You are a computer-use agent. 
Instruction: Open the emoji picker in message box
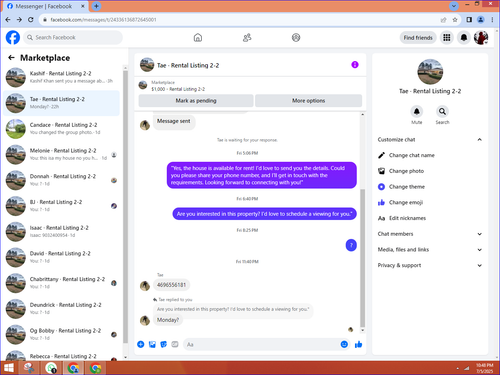click(x=344, y=344)
